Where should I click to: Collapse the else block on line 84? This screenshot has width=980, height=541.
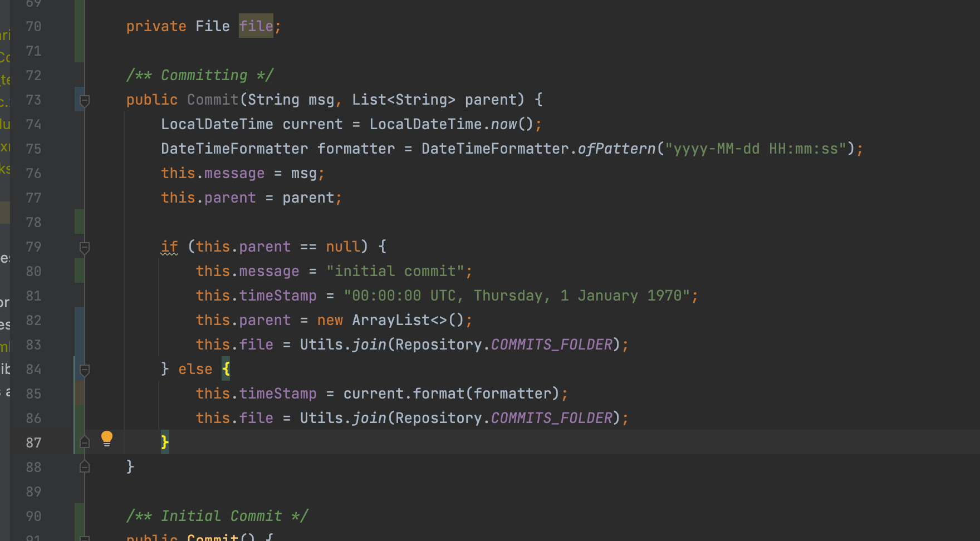(85, 370)
